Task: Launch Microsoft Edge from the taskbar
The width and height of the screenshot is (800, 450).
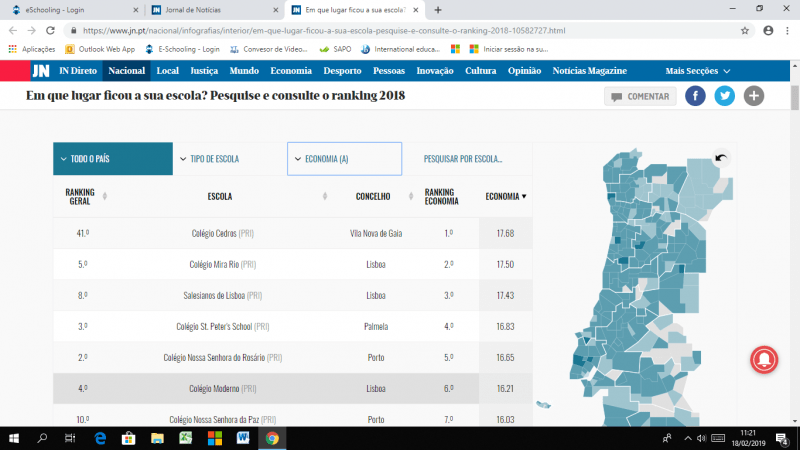Action: click(x=100, y=438)
